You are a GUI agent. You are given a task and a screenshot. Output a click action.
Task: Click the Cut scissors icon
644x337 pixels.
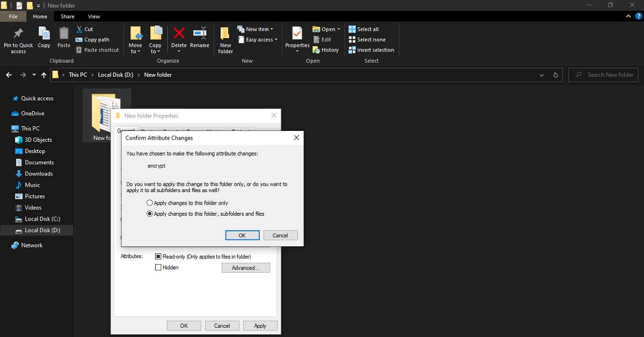(80, 29)
